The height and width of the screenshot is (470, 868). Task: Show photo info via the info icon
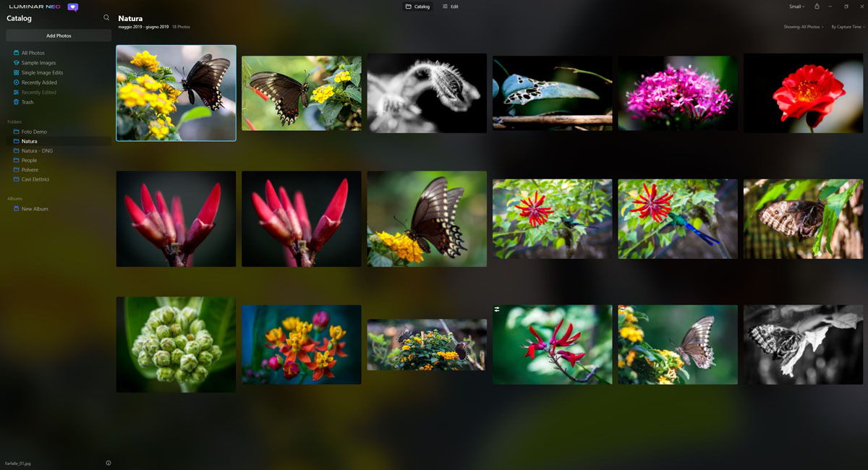[109, 463]
